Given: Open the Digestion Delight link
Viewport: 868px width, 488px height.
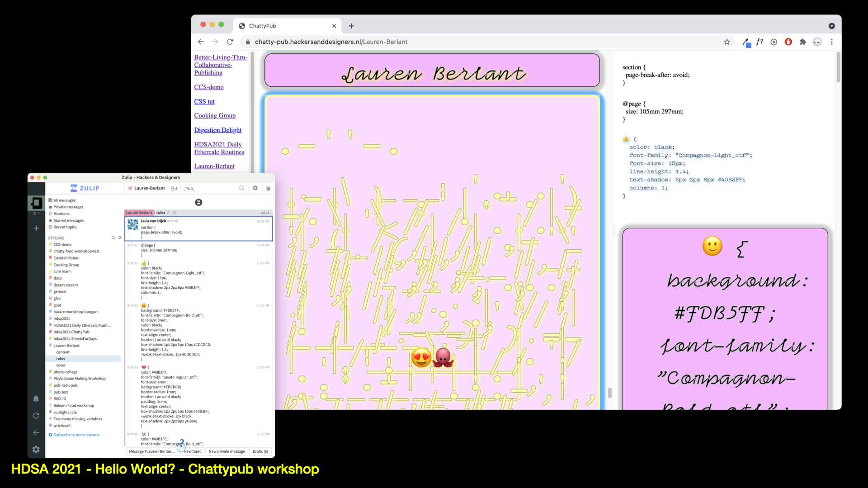Looking at the screenshot, I should (x=218, y=130).
